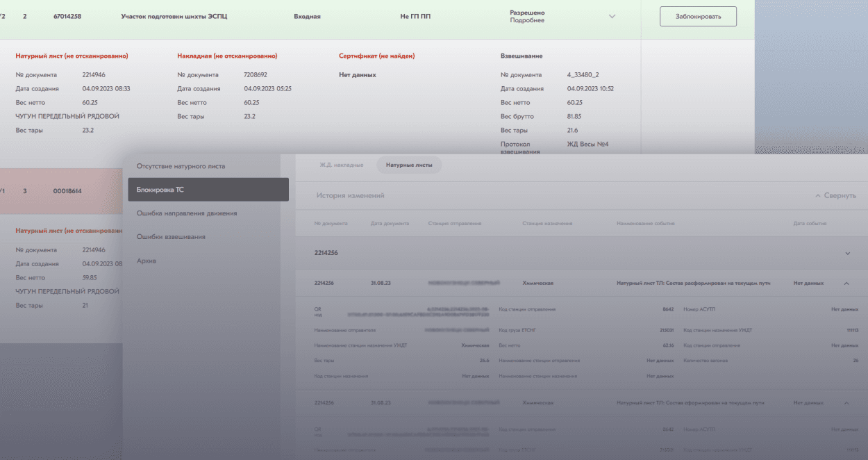Screen dimensions: 868x460
Task: Click the Заблокировать button
Action: coord(698,16)
